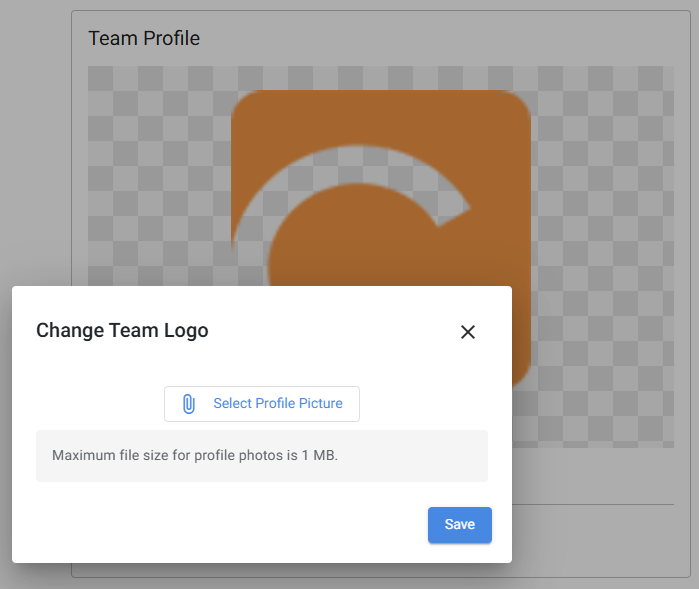Click the empty space beside the dialog title
Screen dimensions: 699x589
(333, 331)
